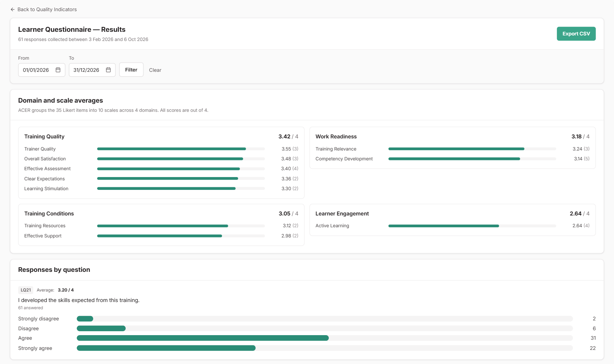Go back to Quality Indicators
Viewport: 614px width, 364px height.
point(44,10)
